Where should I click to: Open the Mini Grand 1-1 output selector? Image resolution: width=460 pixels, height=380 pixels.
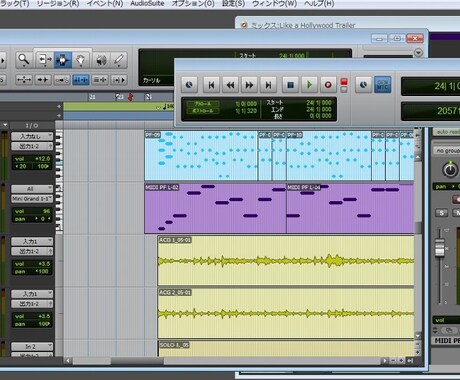[x=32, y=199]
